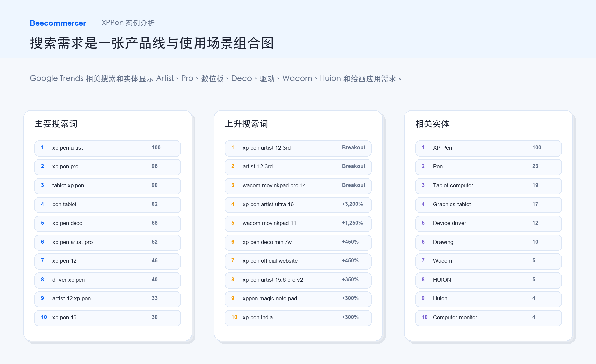
Task: Click the '上升搜索词' card heading
Action: click(x=247, y=124)
